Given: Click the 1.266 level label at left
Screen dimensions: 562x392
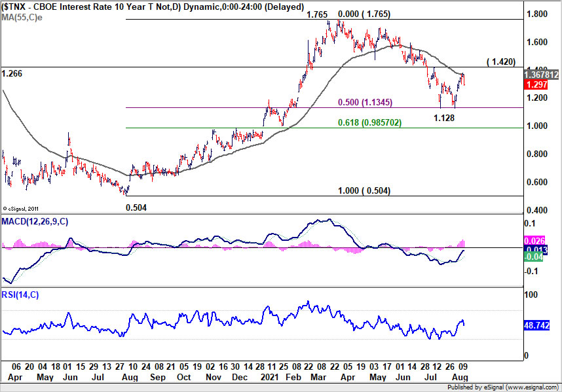Looking at the screenshot, I should point(12,74).
